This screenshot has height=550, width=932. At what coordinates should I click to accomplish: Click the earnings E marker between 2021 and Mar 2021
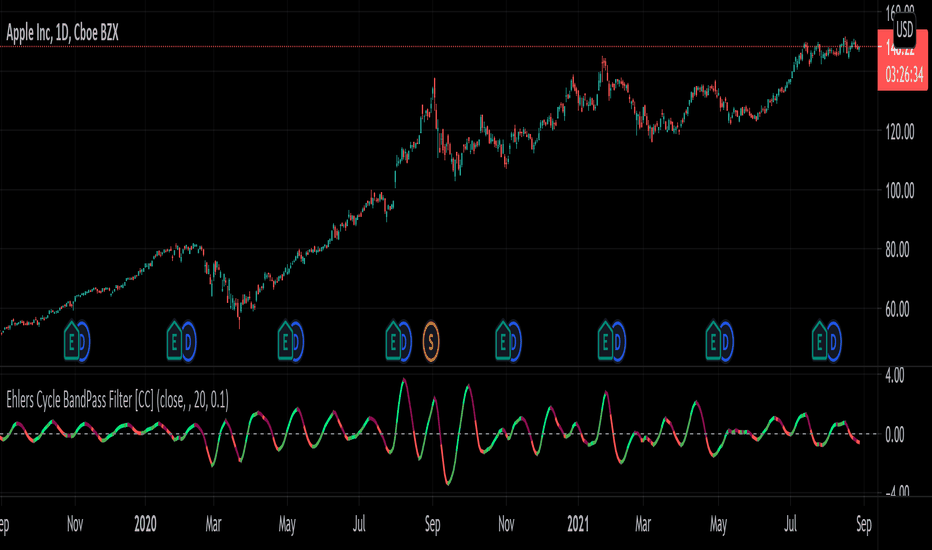coord(605,341)
